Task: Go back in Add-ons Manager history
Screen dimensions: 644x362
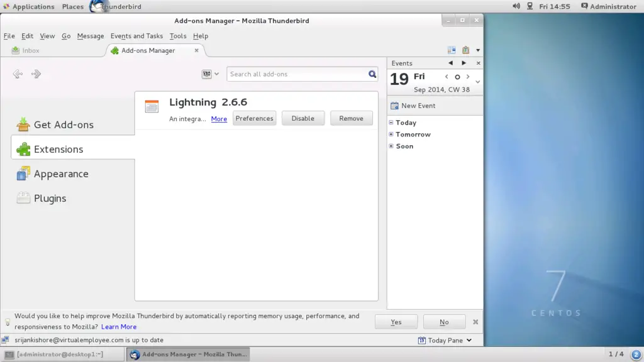Action: coord(17,74)
